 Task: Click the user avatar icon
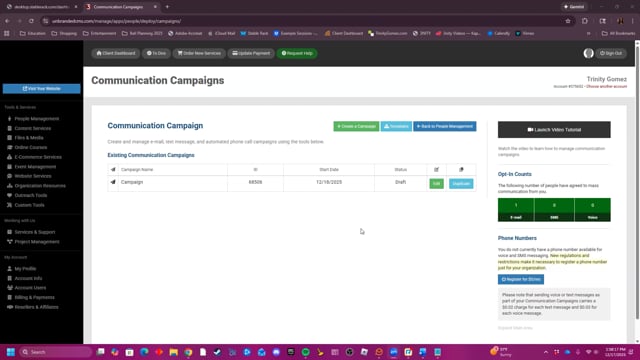coord(588,53)
